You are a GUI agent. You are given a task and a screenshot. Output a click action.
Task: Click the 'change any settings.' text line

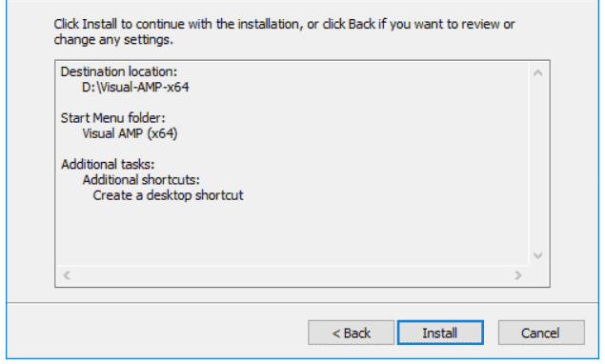click(113, 39)
